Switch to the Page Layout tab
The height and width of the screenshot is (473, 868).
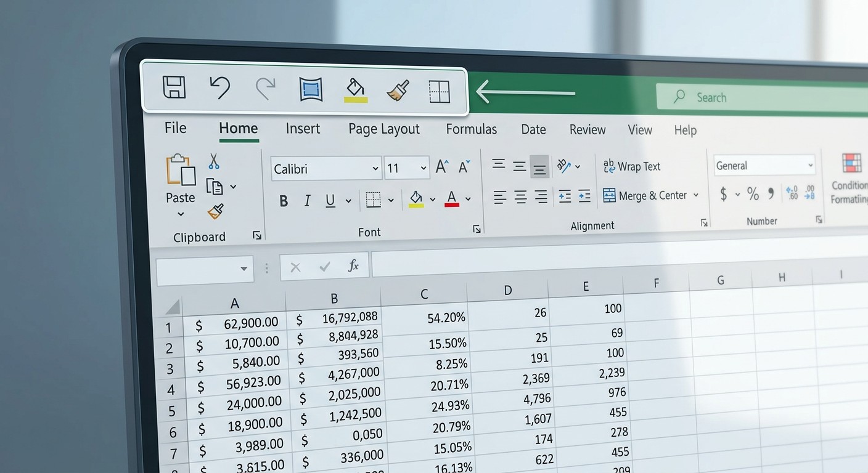coord(384,129)
